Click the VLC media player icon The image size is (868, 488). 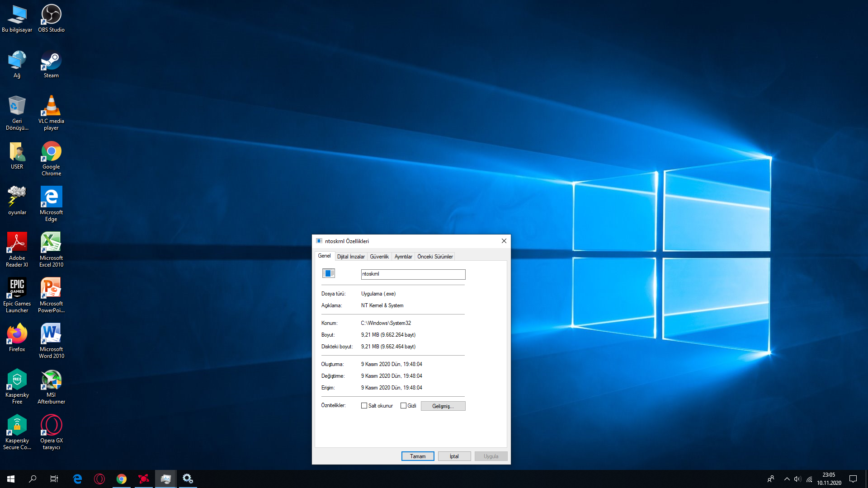click(51, 110)
